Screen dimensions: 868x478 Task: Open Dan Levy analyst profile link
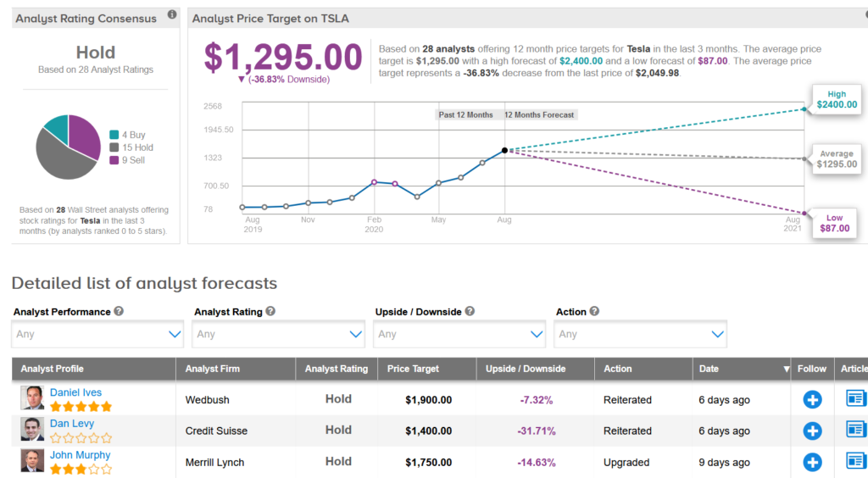72,423
